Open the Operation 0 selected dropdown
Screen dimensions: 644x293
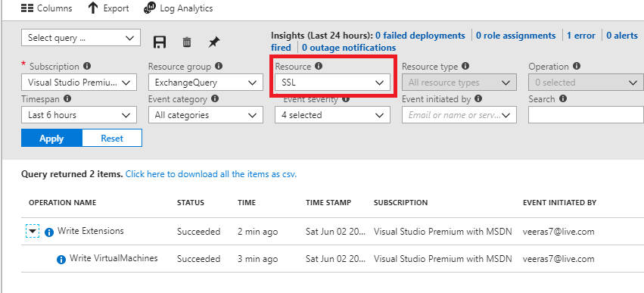[586, 83]
